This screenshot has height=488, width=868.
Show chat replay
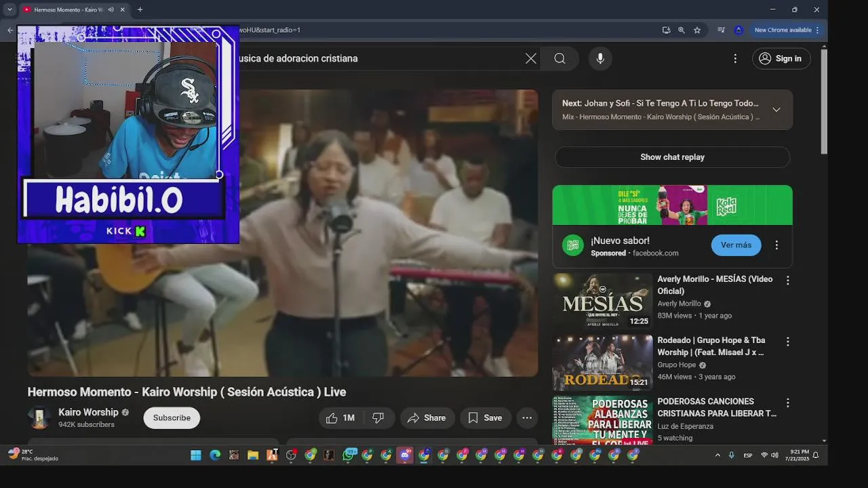click(672, 157)
